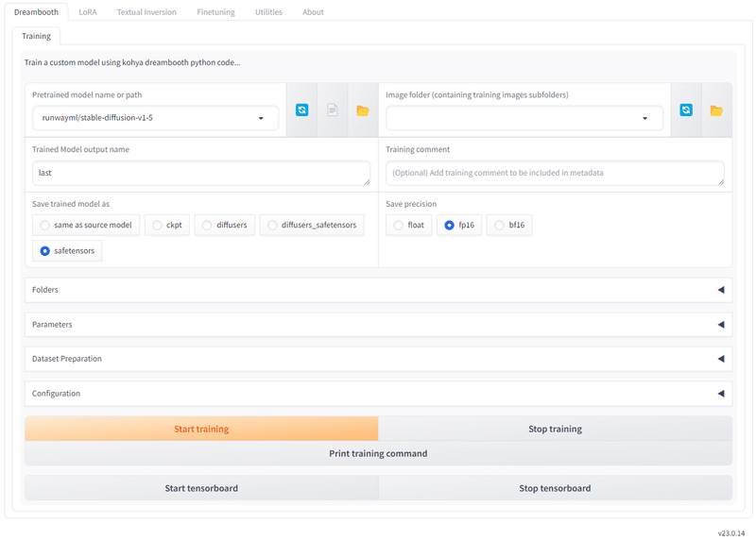Choose ckpt save format

pyautogui.click(x=167, y=225)
